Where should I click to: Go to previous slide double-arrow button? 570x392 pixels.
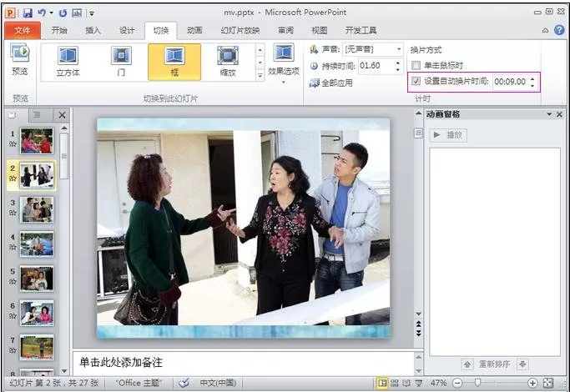pos(419,324)
